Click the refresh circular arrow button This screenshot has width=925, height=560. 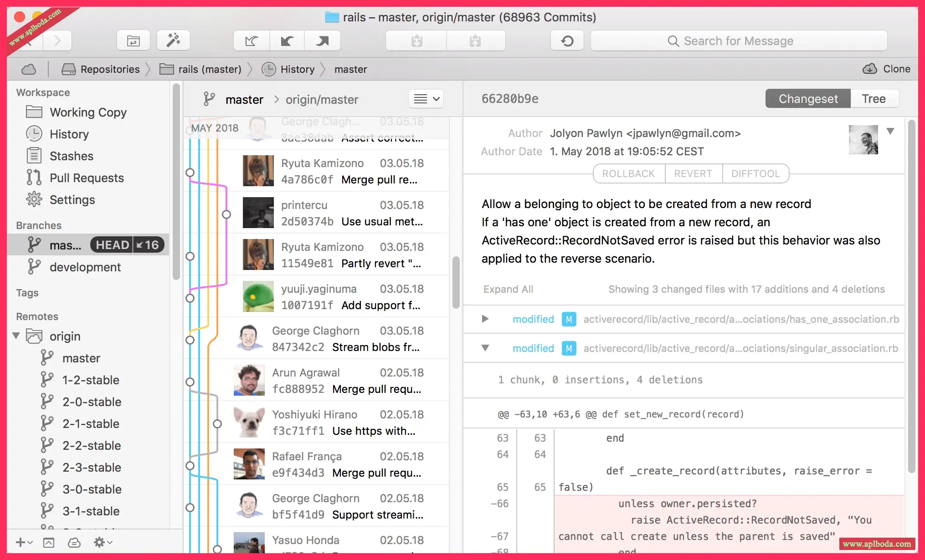pos(567,41)
